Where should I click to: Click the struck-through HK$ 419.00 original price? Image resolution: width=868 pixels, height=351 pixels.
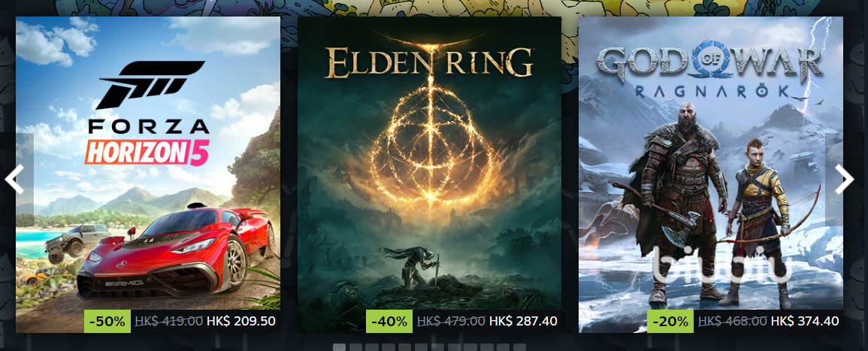pos(169,321)
